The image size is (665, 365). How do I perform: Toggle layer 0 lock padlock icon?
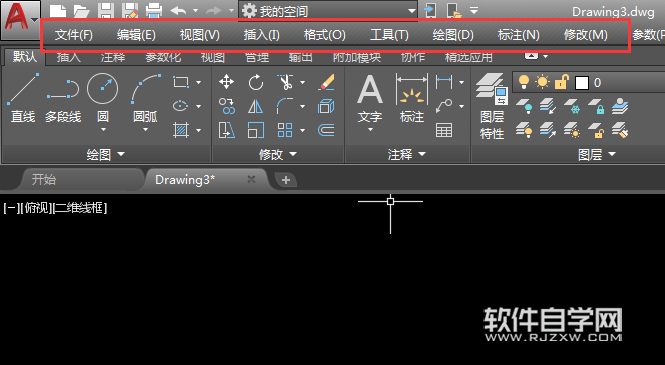[562, 81]
